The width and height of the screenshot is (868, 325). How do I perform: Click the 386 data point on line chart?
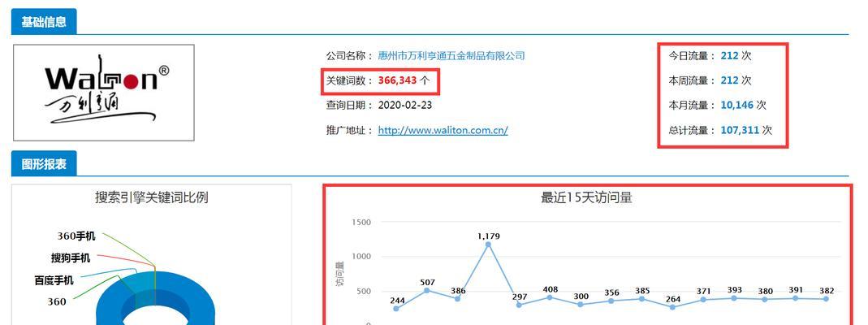(457, 298)
